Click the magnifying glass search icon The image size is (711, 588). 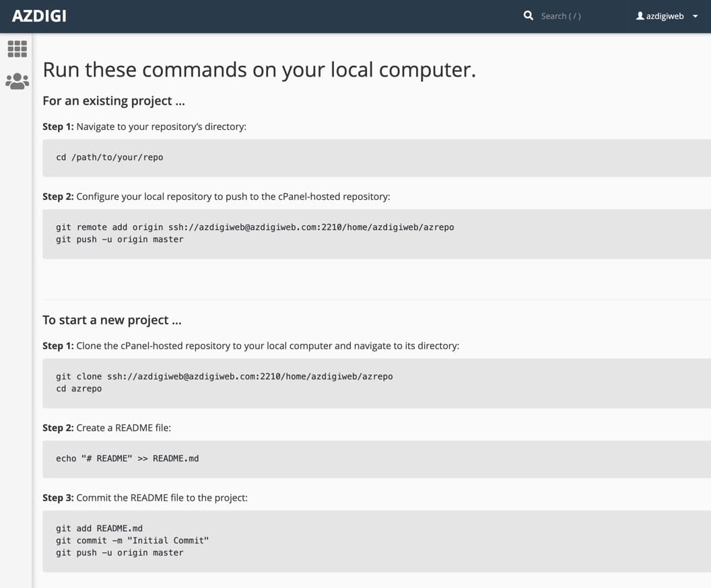(529, 15)
